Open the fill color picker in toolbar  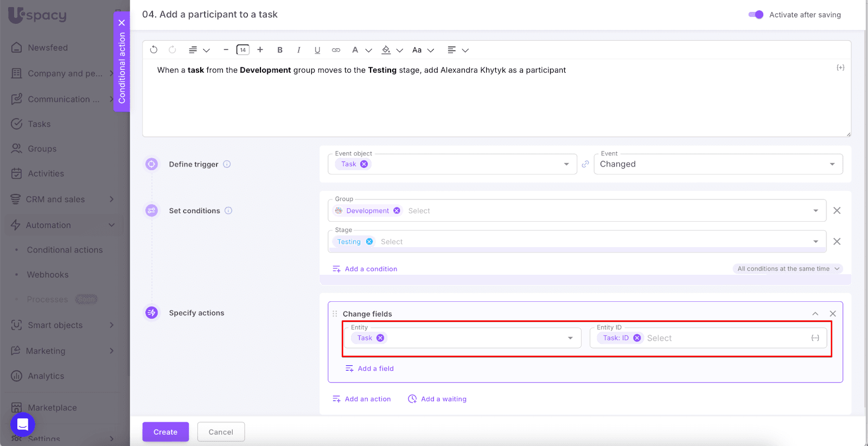(386, 50)
